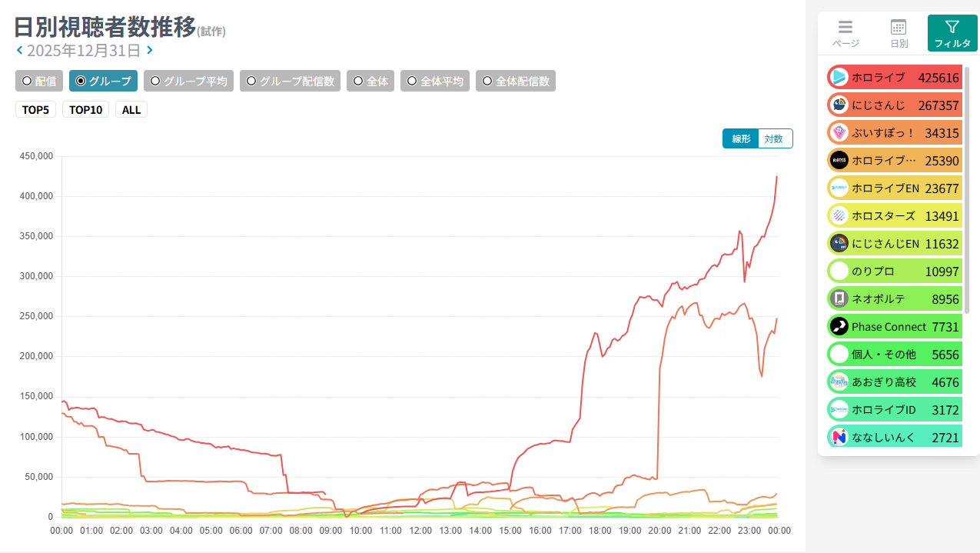Switch to the 日別 calendar tab

point(899,33)
